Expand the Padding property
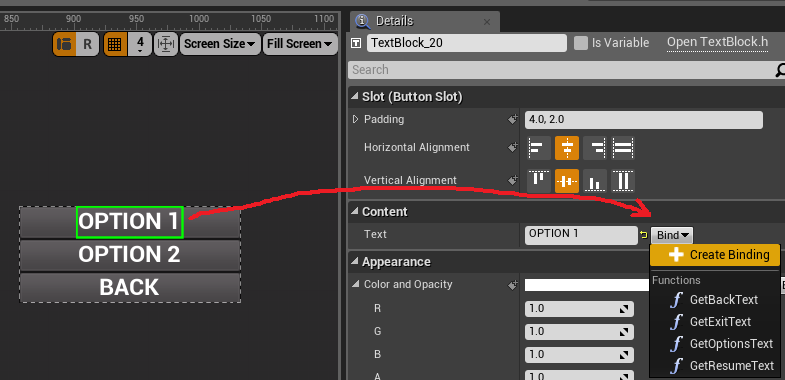The image size is (785, 380). tap(355, 119)
